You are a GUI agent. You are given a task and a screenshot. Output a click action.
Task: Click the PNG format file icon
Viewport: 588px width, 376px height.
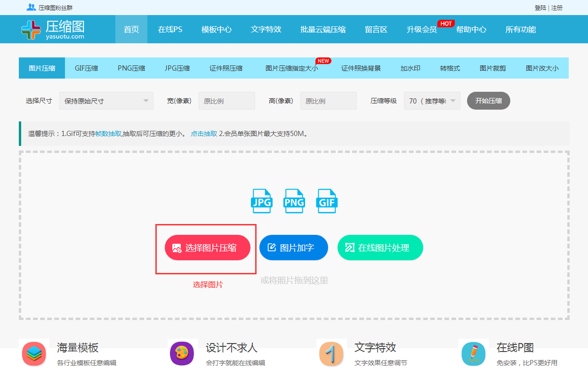(294, 201)
